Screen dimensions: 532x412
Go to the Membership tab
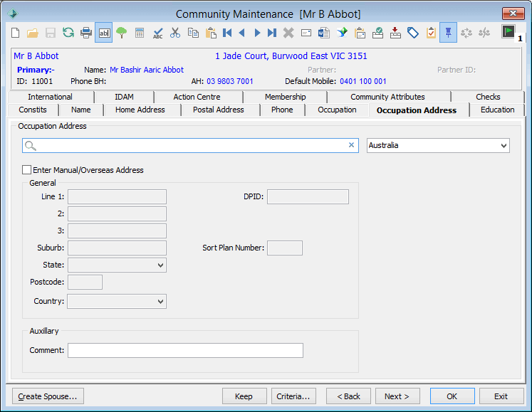[x=286, y=97]
